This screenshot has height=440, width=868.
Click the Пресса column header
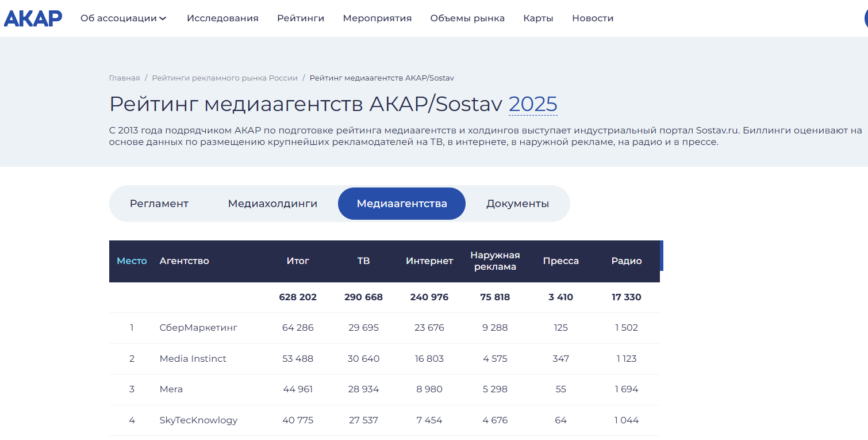pos(560,261)
